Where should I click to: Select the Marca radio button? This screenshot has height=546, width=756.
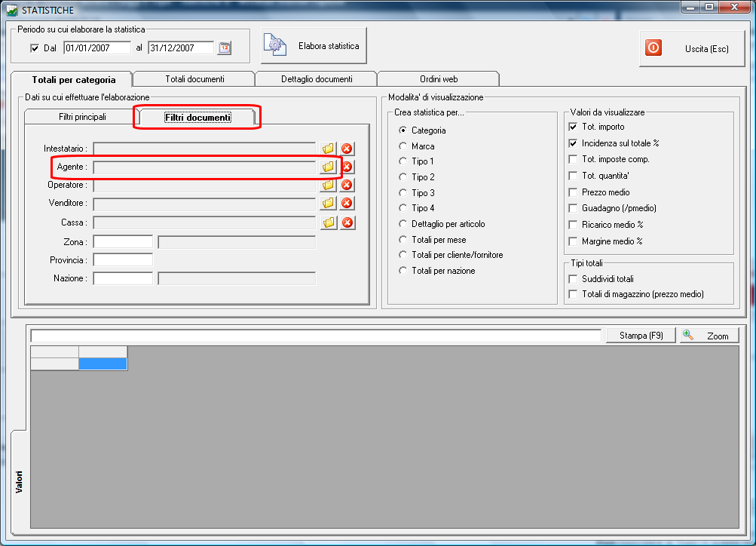tap(402, 146)
